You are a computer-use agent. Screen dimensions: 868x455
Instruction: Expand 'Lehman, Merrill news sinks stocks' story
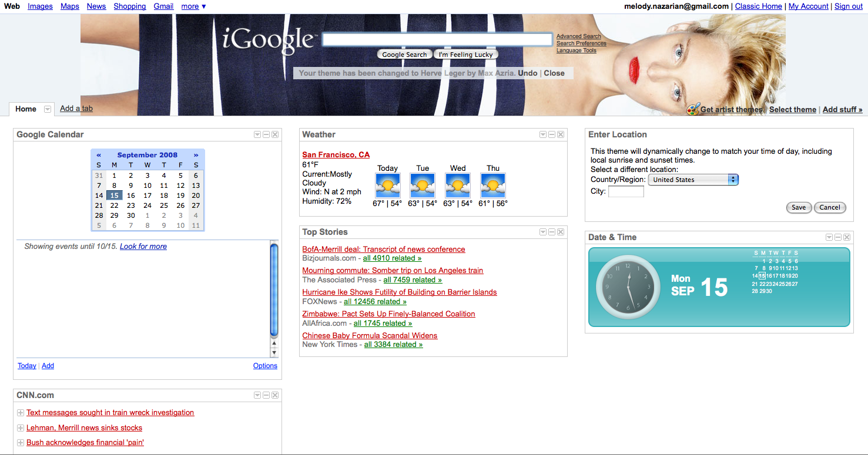point(21,428)
